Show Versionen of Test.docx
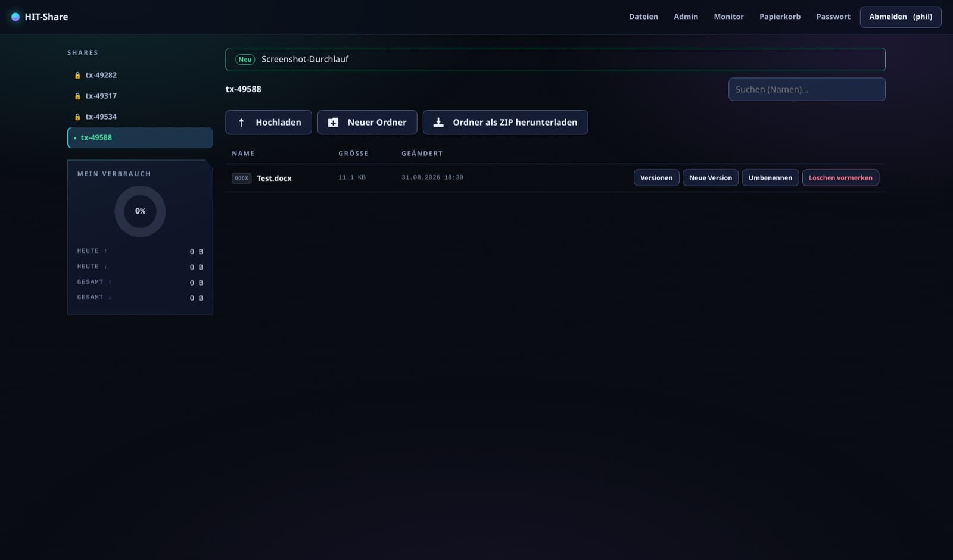 (656, 178)
